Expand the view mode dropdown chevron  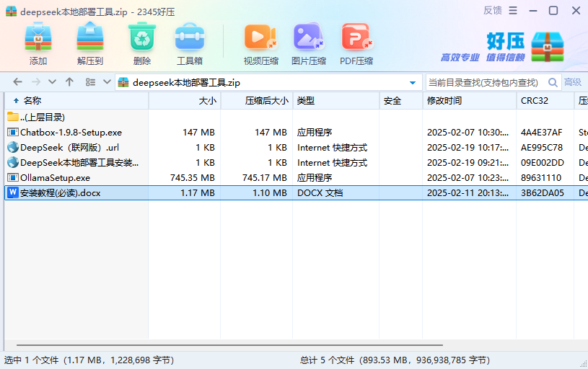[107, 82]
